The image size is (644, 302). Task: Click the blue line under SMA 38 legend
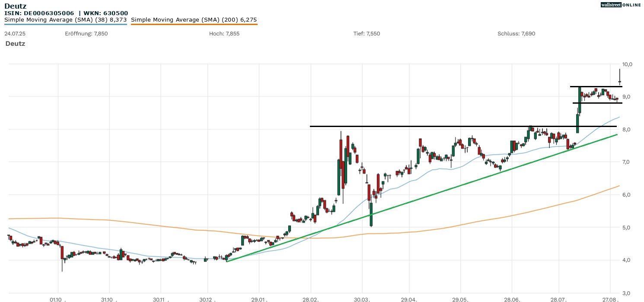pos(66,24)
